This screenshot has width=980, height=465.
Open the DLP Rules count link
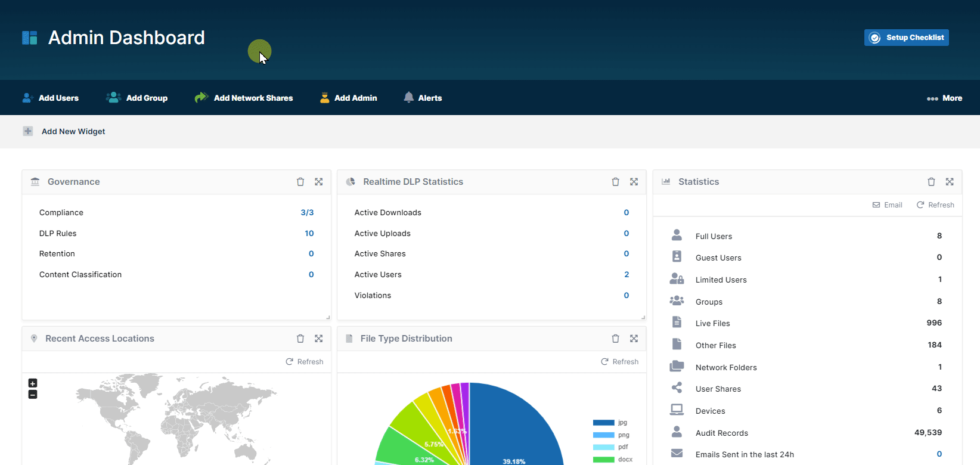(309, 233)
